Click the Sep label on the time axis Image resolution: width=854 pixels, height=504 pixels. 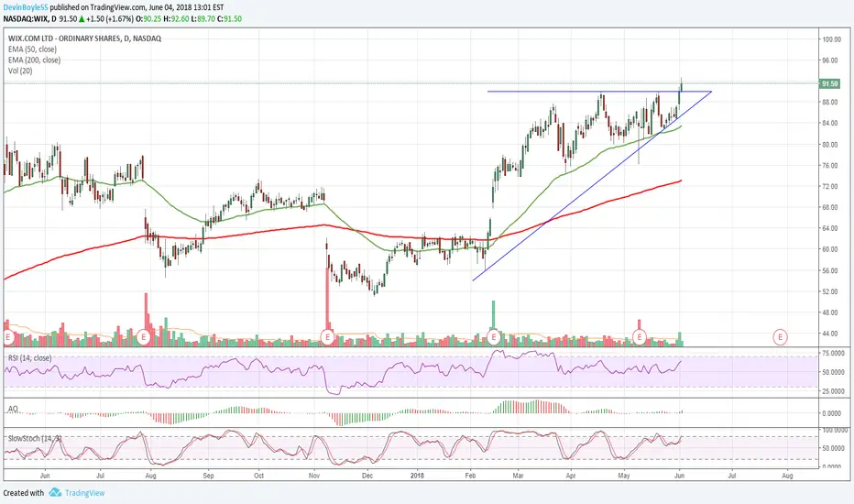pos(208,476)
